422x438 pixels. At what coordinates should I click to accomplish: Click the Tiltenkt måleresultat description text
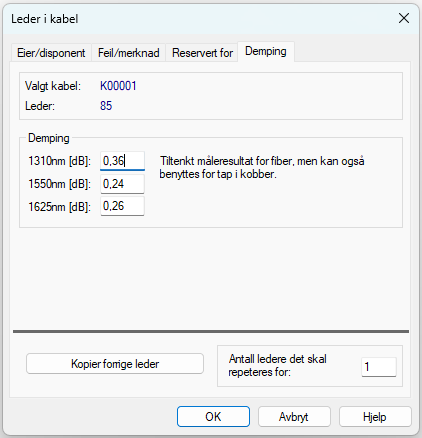click(262, 167)
